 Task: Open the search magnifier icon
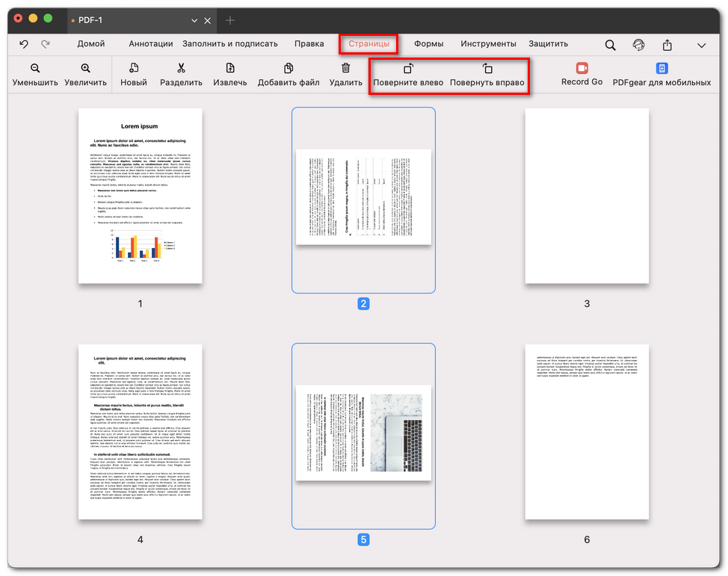609,44
